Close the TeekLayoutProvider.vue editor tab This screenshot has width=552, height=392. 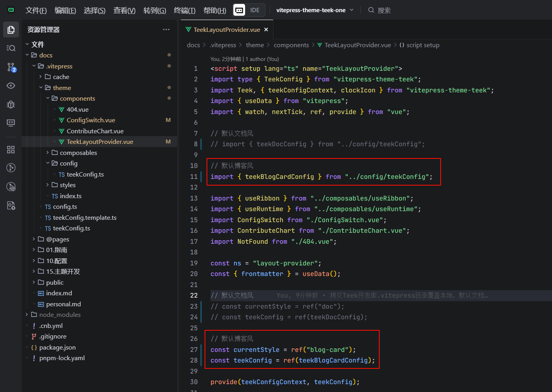266,30
